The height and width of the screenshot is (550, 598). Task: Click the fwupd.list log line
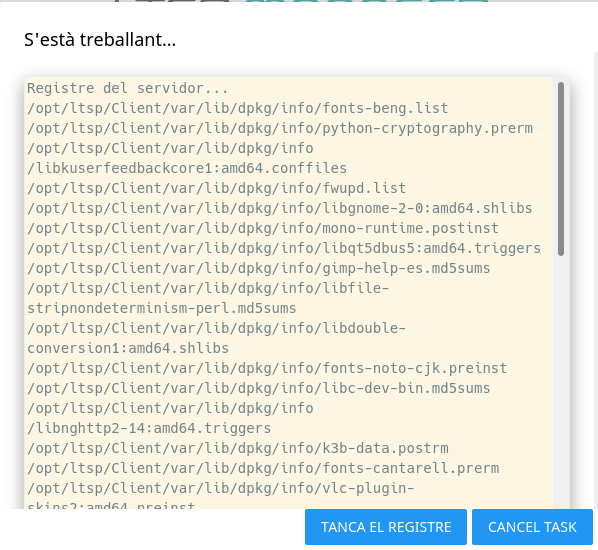click(216, 188)
